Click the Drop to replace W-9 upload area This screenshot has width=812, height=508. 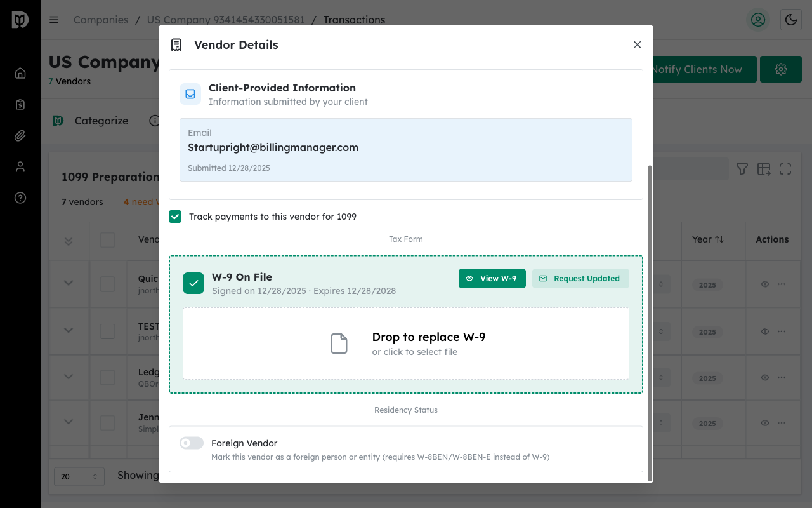click(x=406, y=344)
